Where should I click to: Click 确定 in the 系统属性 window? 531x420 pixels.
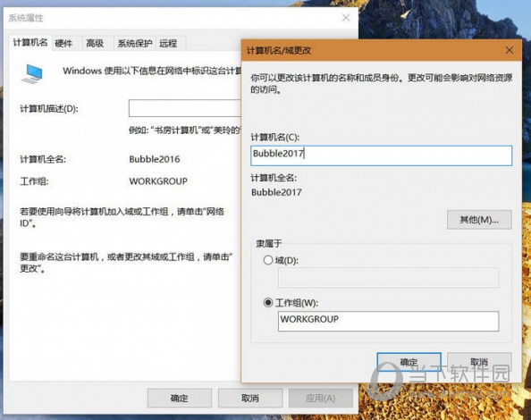point(180,398)
